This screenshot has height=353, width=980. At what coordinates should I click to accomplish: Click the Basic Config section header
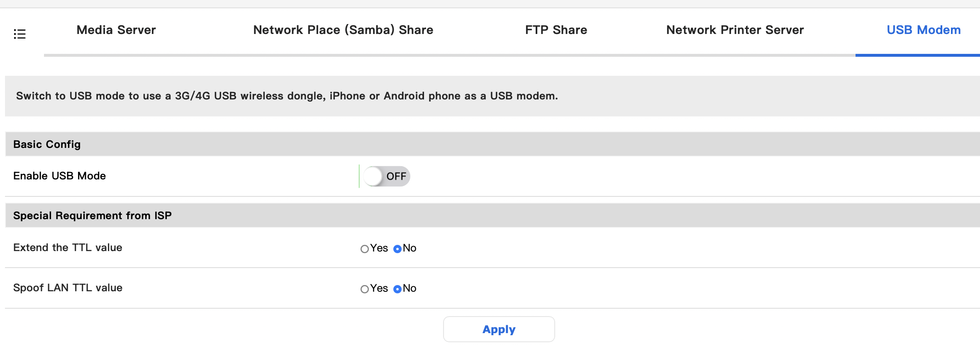[47, 144]
